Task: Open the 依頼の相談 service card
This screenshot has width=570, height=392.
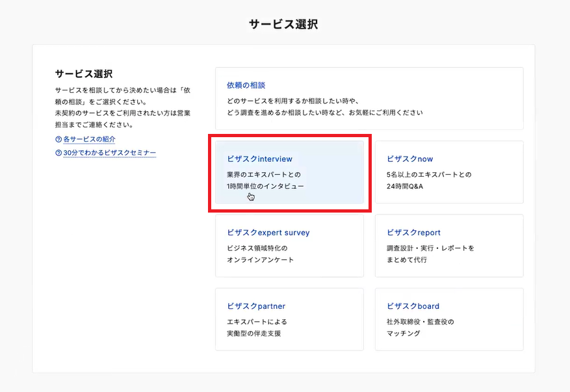Action: [369, 99]
